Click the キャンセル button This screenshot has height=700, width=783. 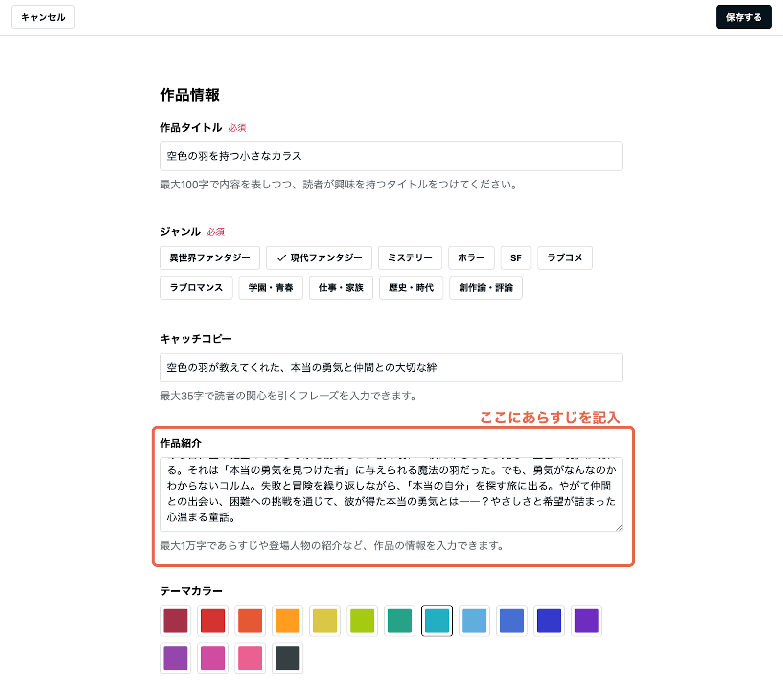pyautogui.click(x=43, y=17)
